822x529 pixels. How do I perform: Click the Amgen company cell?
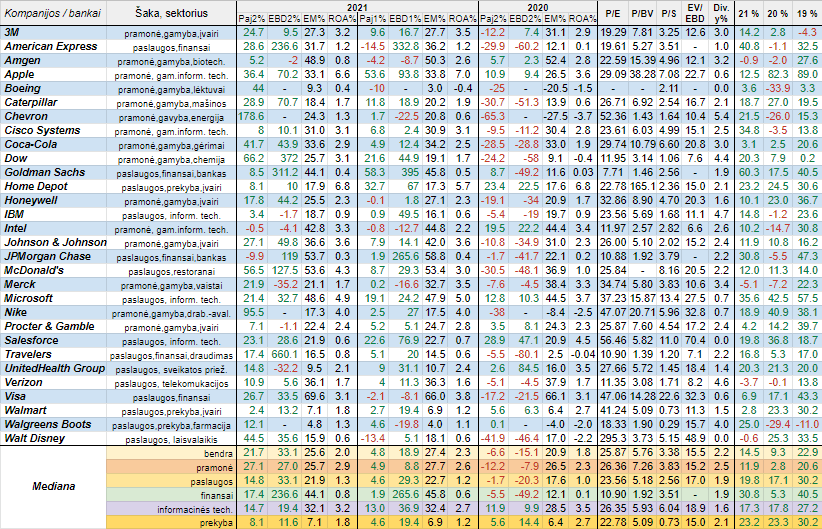53,60
